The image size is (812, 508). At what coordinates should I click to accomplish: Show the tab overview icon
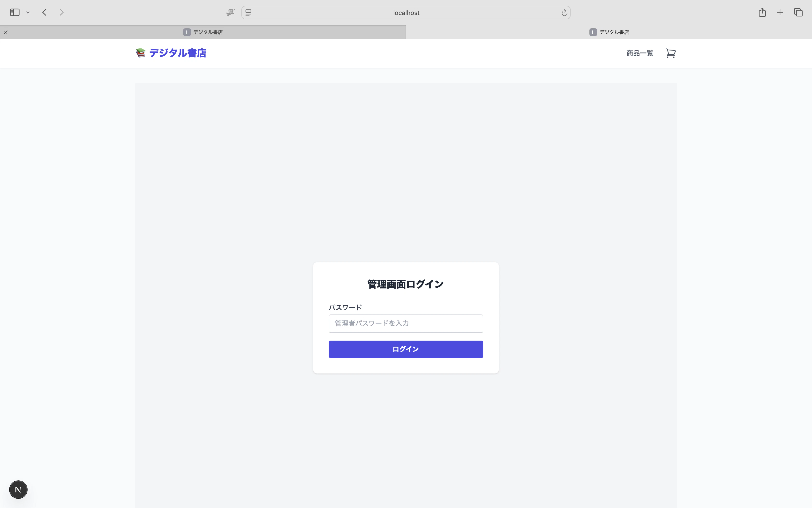pos(798,12)
